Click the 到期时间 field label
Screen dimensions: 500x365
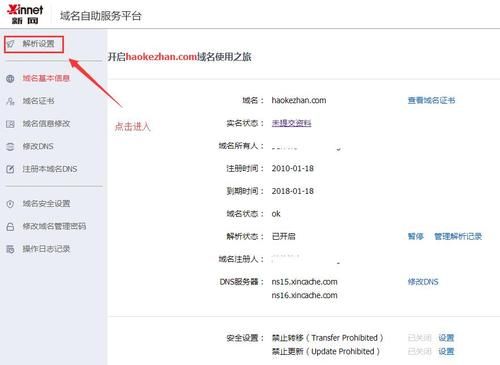pyautogui.click(x=245, y=191)
